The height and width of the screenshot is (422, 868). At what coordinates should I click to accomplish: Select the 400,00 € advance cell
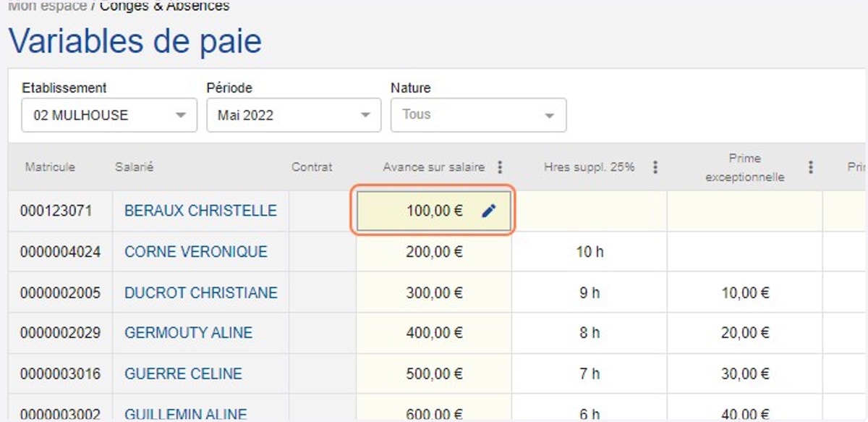tap(434, 333)
